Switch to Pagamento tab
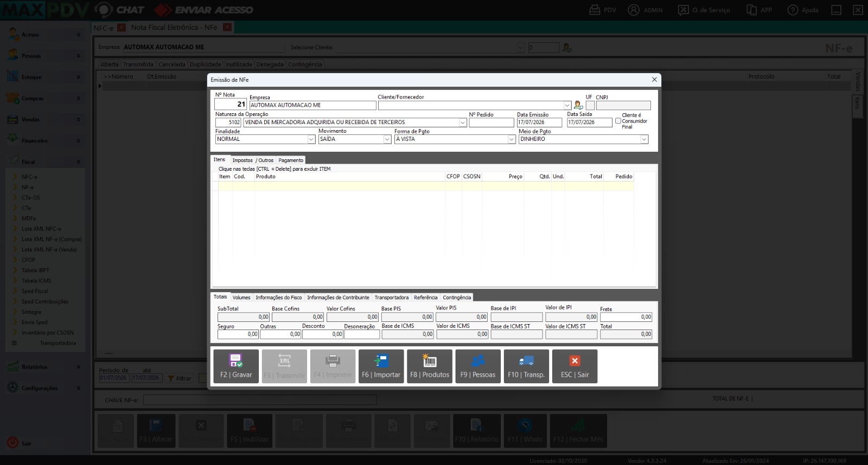868x465 pixels. (291, 160)
